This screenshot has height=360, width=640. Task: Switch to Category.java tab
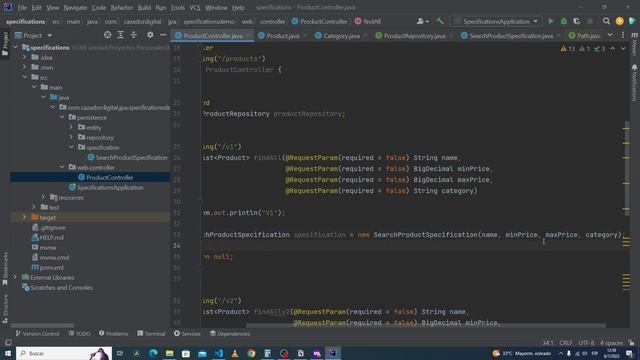[x=341, y=36]
